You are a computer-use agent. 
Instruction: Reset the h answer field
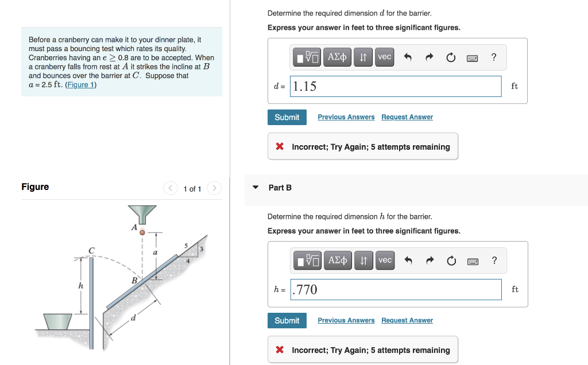point(451,261)
